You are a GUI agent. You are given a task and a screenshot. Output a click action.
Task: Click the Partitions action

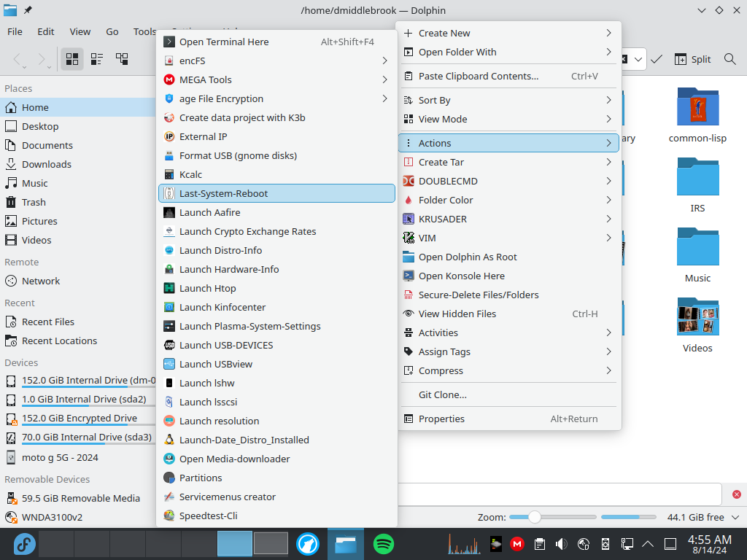click(276, 478)
